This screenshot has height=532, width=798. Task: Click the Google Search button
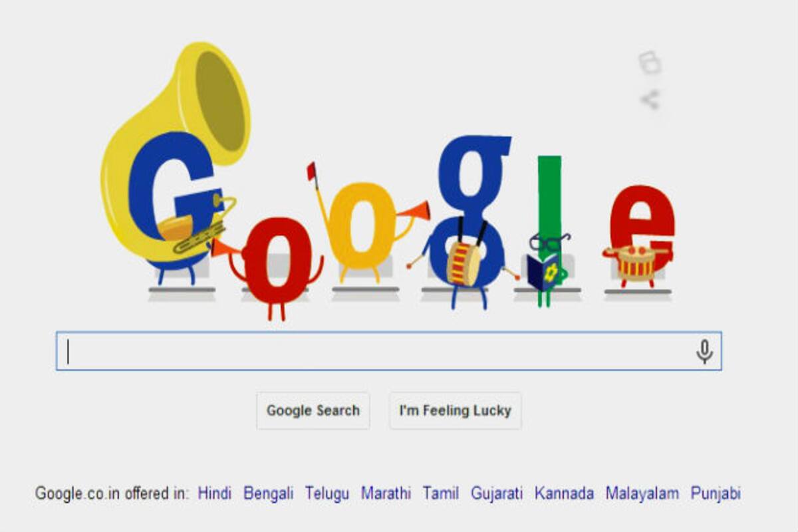(x=313, y=411)
